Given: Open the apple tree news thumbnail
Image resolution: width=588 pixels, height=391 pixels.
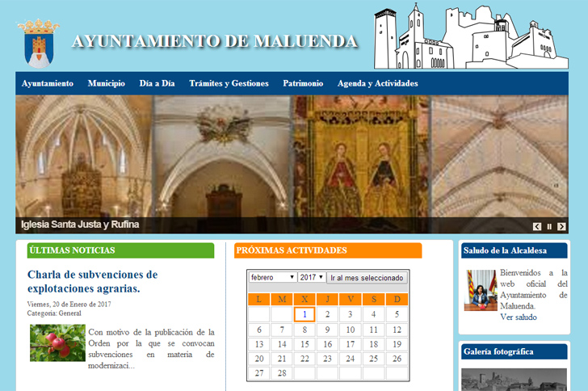Looking at the screenshot, I should pos(58,343).
